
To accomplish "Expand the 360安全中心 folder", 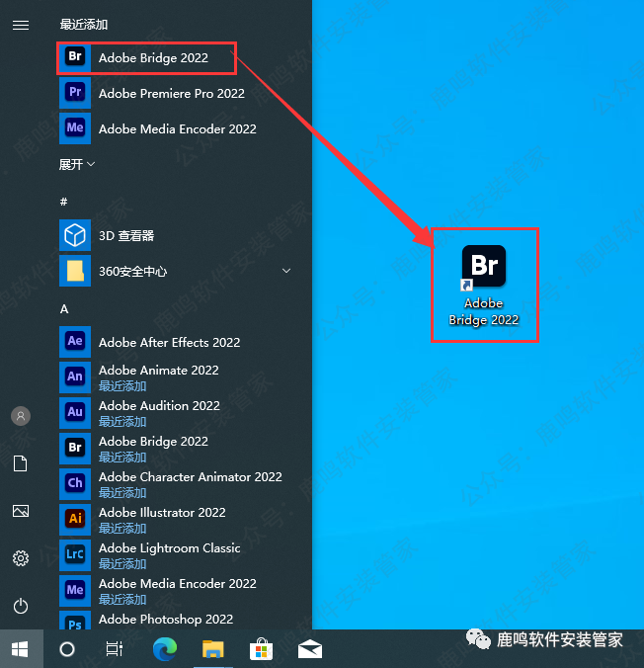I will pos(286,271).
